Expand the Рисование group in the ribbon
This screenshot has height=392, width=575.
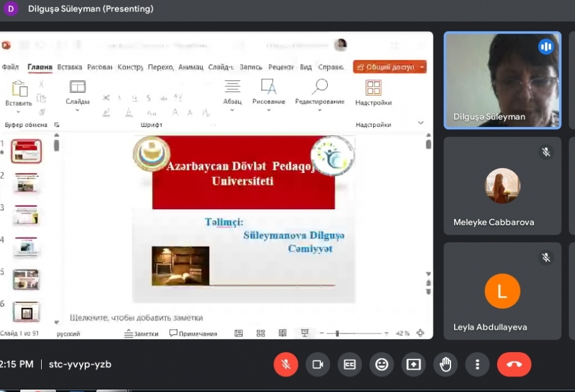point(268,96)
